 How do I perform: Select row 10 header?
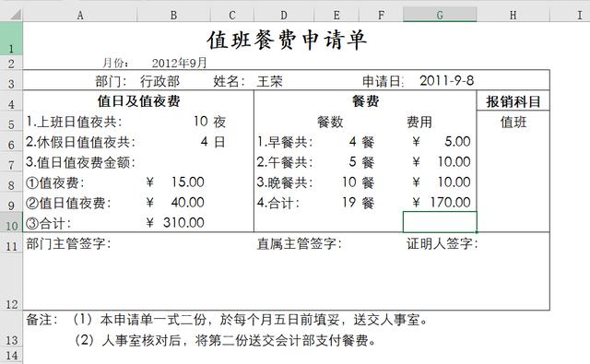point(11,222)
